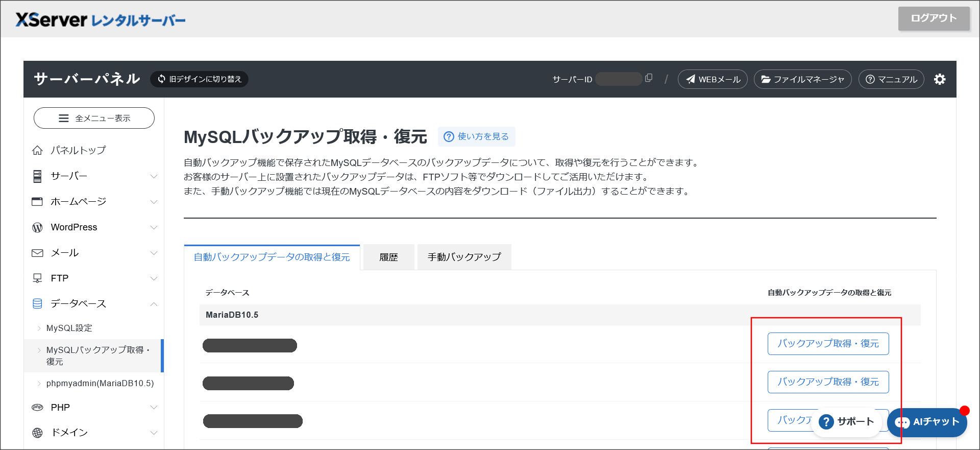Click the メール envelope icon
Screen dimensions: 980x450
[x=37, y=253]
